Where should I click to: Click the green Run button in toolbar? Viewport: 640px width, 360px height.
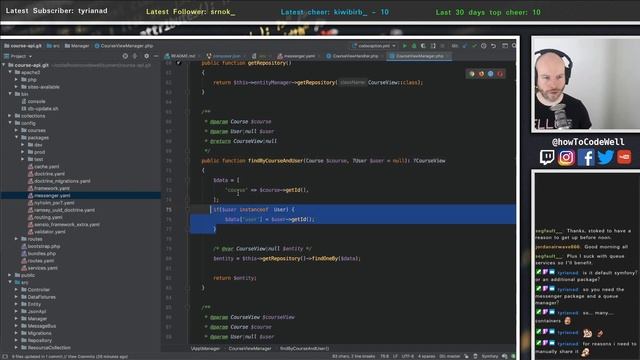coord(404,46)
